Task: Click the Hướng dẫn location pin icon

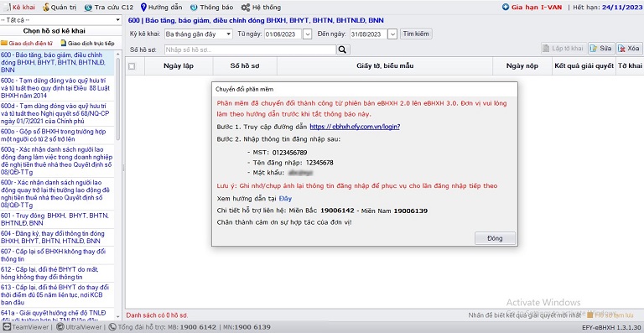Action: [x=143, y=7]
